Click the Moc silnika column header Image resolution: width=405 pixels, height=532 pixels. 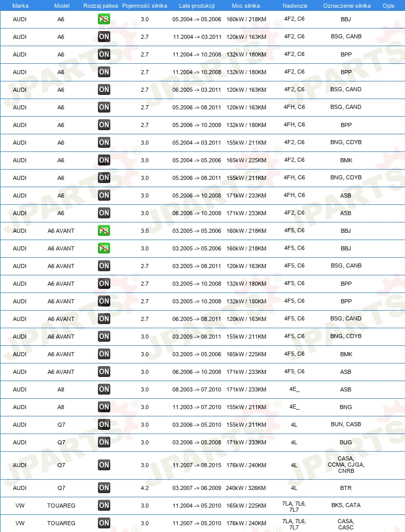245,6
